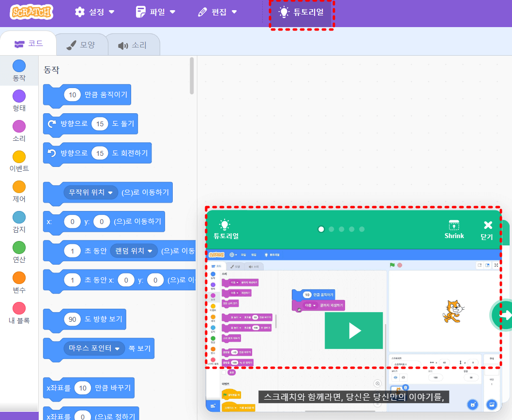The height and width of the screenshot is (420, 512).
Task: Open the 설정 settings menu
Action: [x=95, y=12]
